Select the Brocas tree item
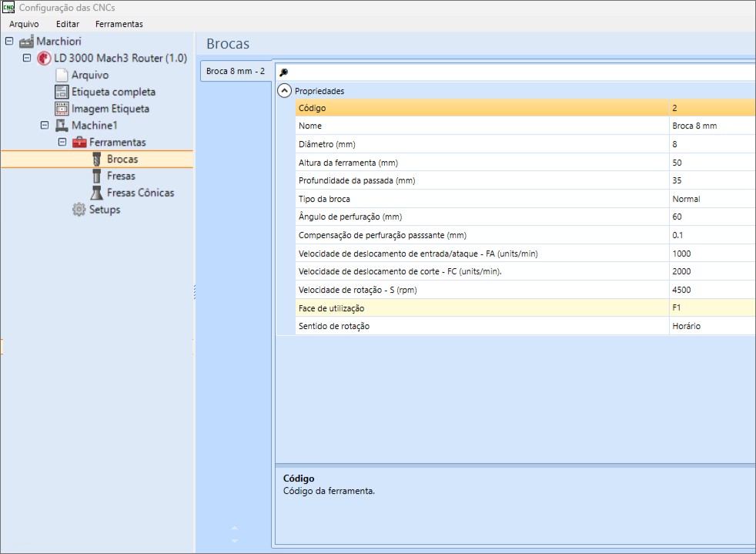The image size is (756, 554). pos(122,159)
